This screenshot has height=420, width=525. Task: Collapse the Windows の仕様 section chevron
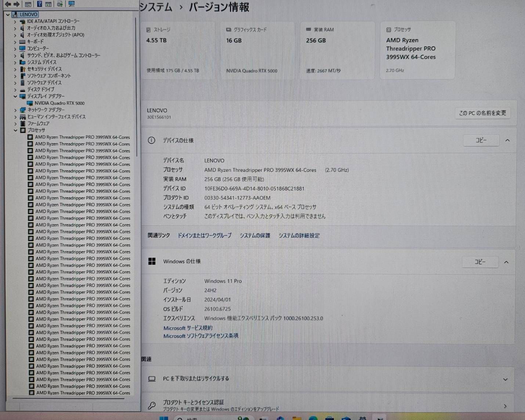tap(506, 262)
